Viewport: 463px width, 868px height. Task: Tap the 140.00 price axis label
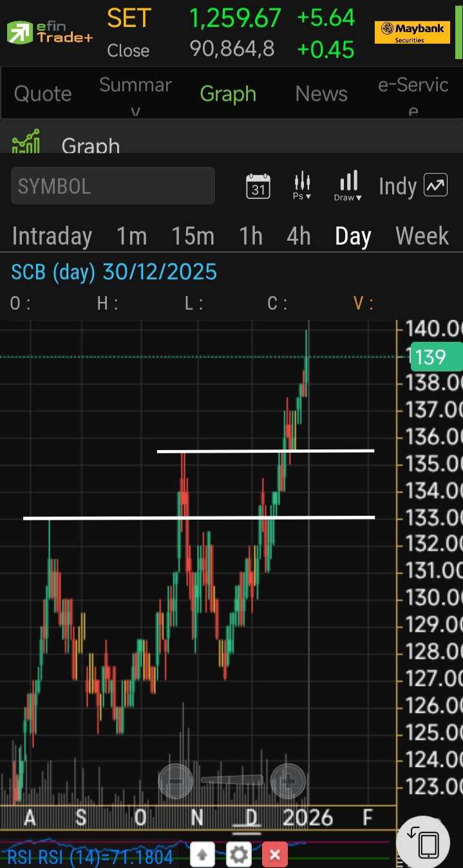pyautogui.click(x=434, y=328)
